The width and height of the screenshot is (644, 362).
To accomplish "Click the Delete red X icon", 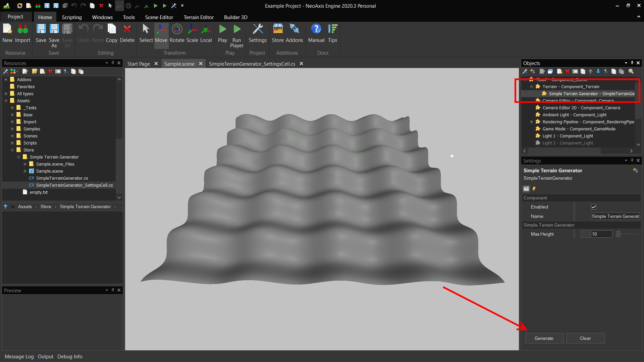I will point(127,29).
